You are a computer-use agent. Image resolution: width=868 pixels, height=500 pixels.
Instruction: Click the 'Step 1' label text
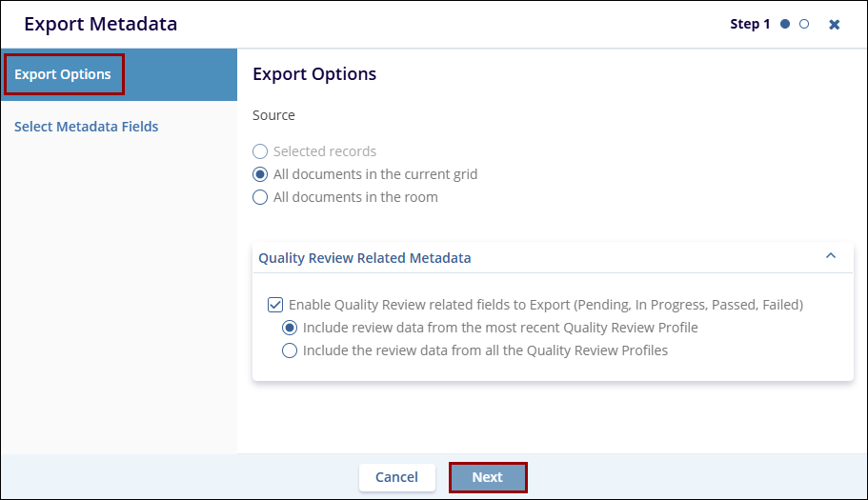click(750, 24)
